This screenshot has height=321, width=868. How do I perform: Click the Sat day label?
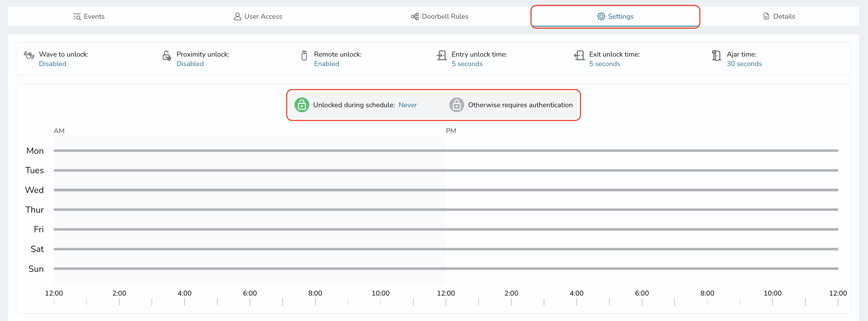pyautogui.click(x=37, y=249)
